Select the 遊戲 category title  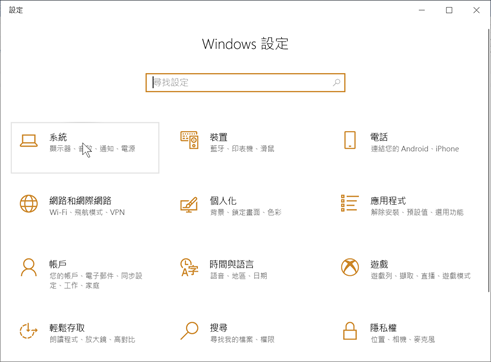379,264
